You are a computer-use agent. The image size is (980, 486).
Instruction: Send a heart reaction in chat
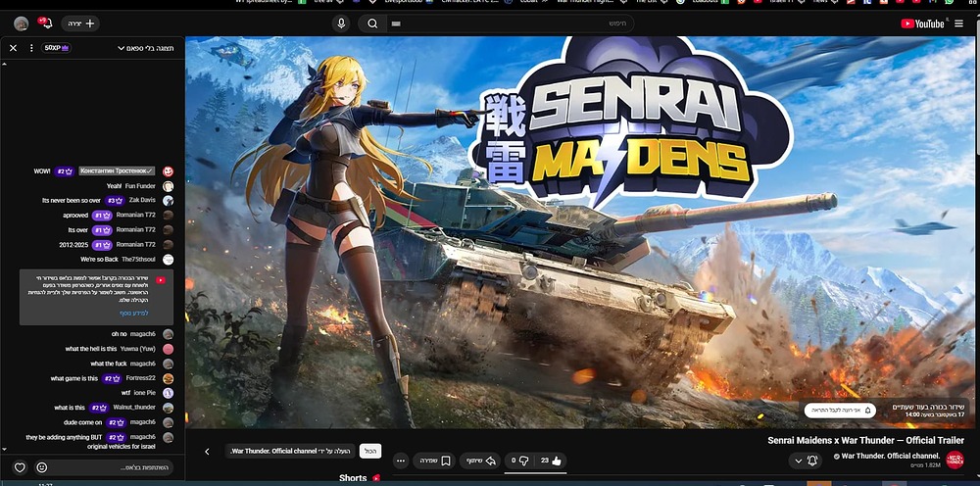pyautogui.click(x=20, y=467)
